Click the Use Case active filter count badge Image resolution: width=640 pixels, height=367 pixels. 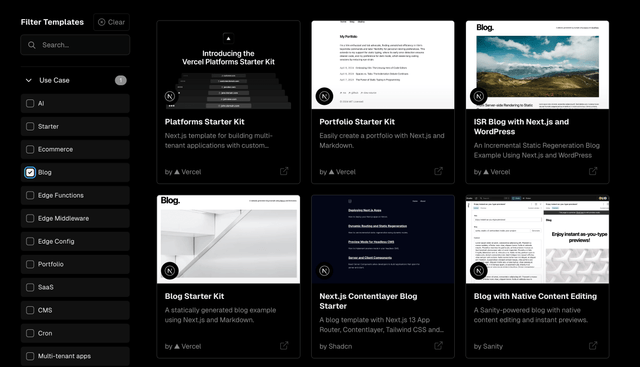(120, 80)
